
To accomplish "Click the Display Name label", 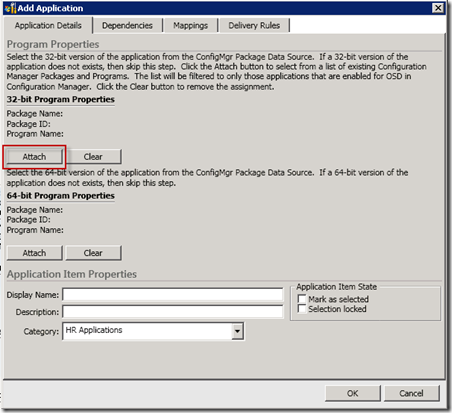I will coord(33,295).
